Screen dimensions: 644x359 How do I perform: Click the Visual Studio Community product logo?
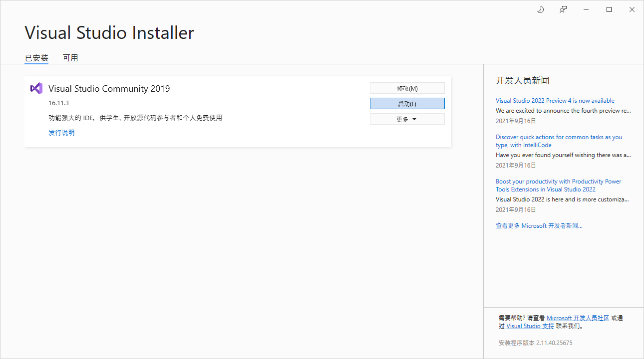(x=35, y=88)
